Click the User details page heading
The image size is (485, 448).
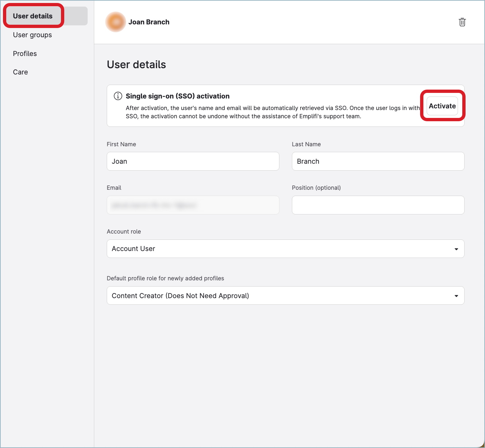[x=136, y=65]
